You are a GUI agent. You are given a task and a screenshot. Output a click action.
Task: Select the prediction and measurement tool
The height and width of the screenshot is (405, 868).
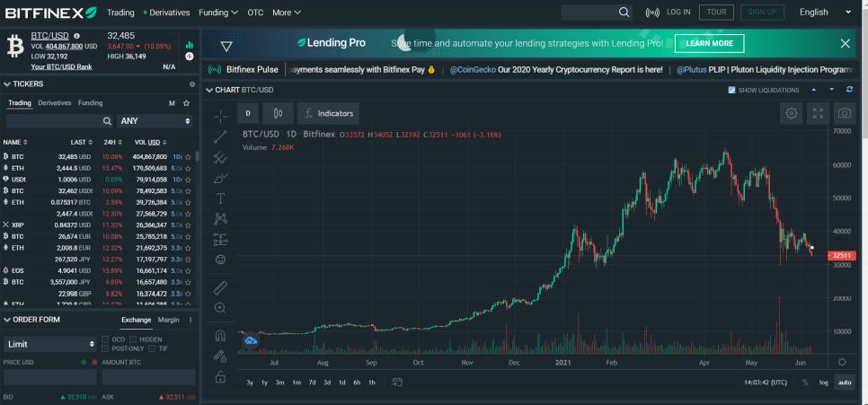point(220,240)
